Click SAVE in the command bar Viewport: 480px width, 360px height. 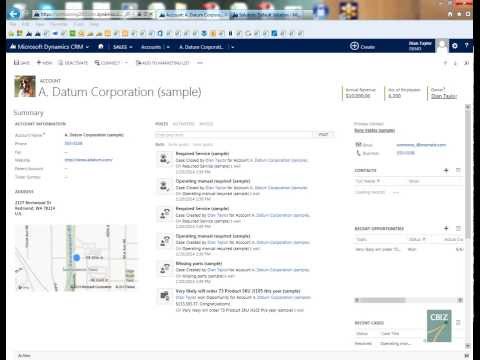[22, 63]
